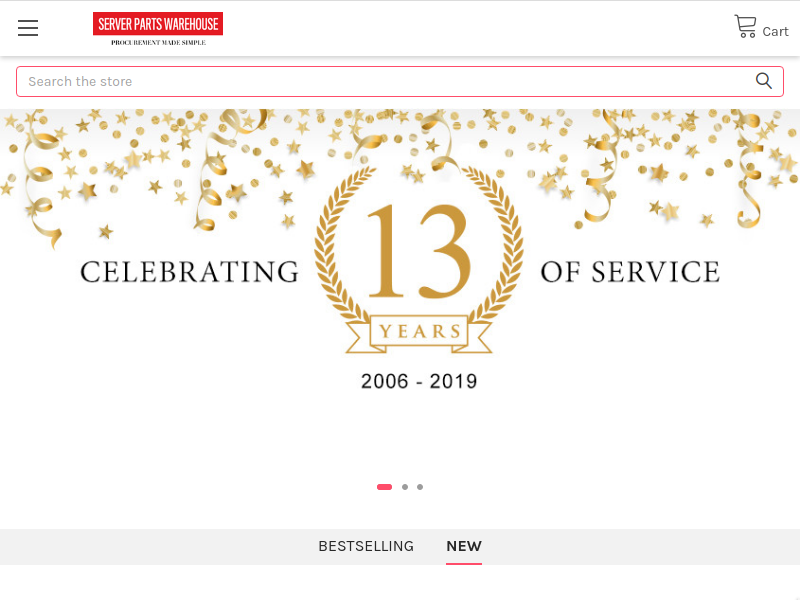Open the Cart text link
The height and width of the screenshot is (600, 800).
[x=775, y=32]
